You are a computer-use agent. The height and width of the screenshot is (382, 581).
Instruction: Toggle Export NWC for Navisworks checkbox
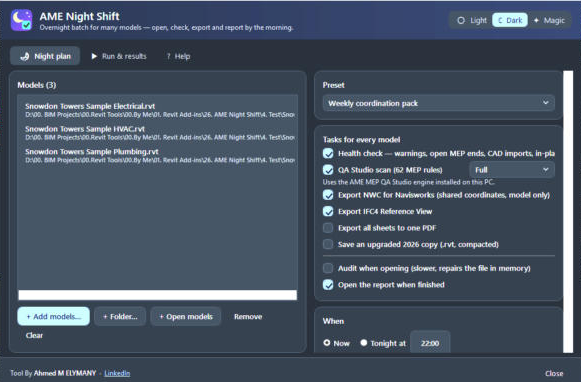point(328,195)
